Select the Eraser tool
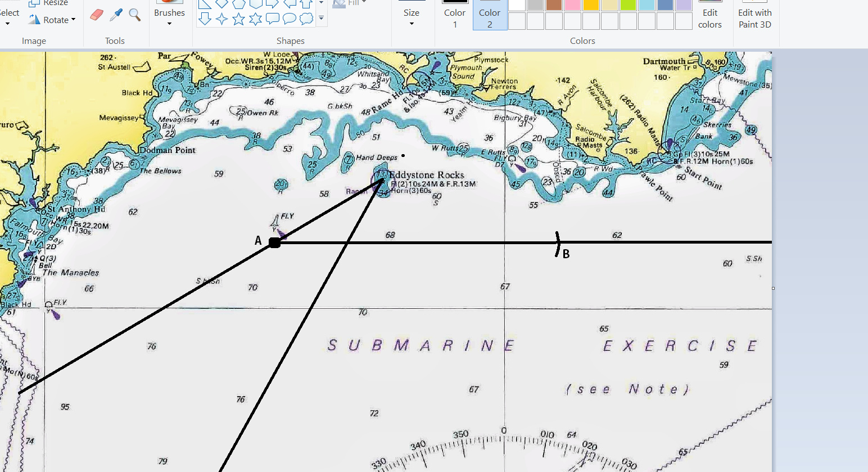 click(97, 15)
